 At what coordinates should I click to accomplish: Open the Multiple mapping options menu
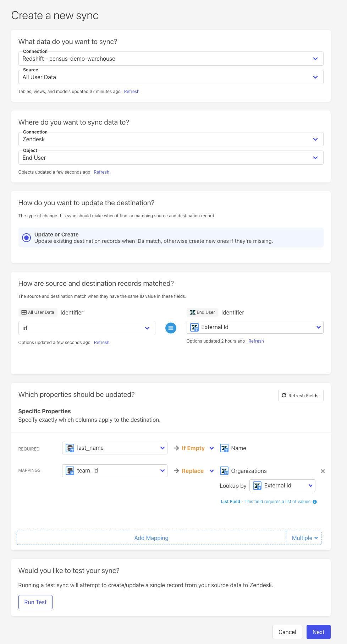coord(304,538)
